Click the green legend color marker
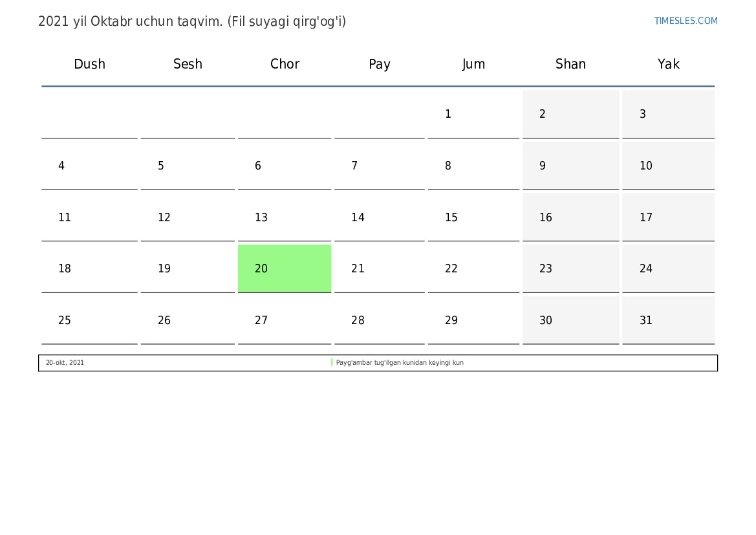 click(332, 362)
